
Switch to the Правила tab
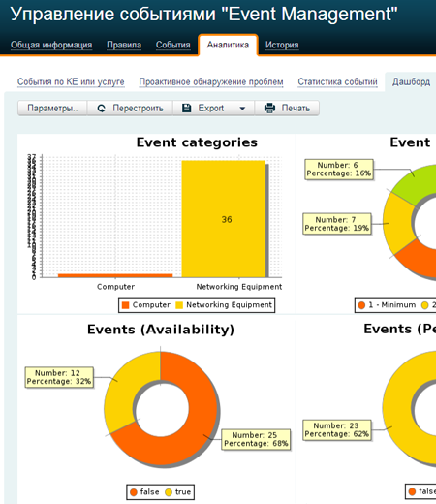(124, 45)
